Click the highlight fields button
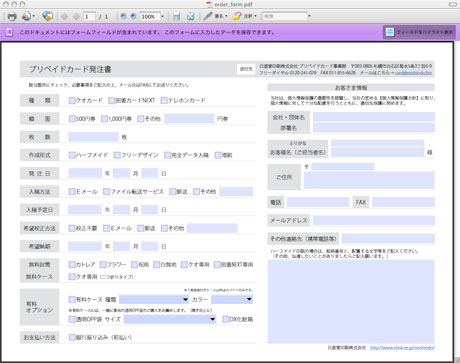 pos(419,32)
